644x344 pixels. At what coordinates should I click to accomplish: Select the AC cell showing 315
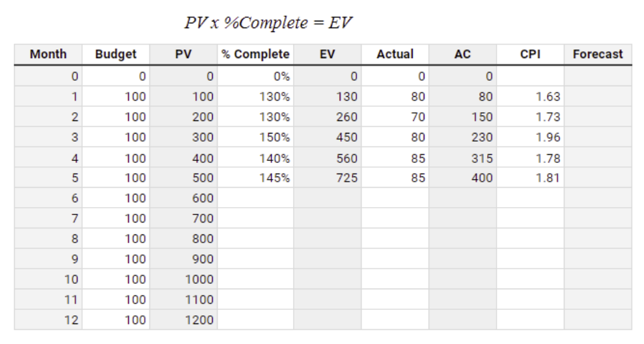(x=462, y=158)
